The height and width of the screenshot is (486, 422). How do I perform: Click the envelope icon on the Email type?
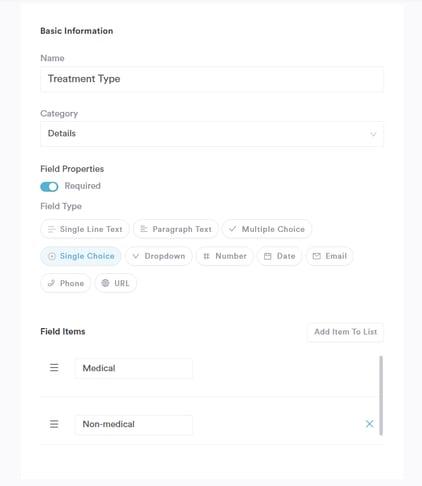(x=316, y=256)
